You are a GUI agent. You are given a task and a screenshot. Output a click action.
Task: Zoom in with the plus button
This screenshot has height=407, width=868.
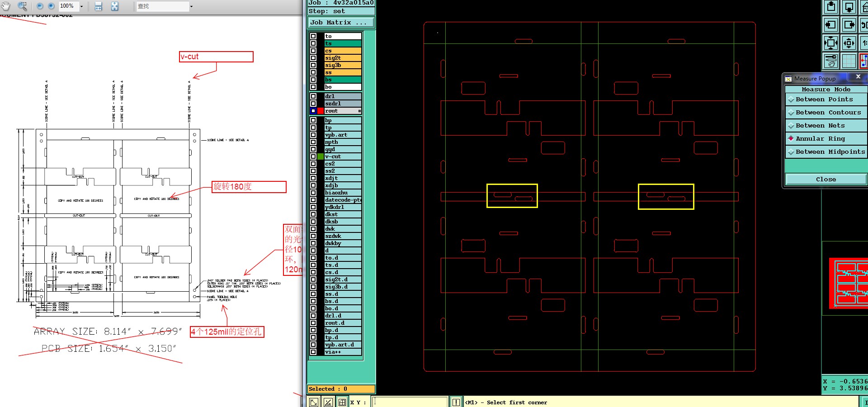[51, 6]
